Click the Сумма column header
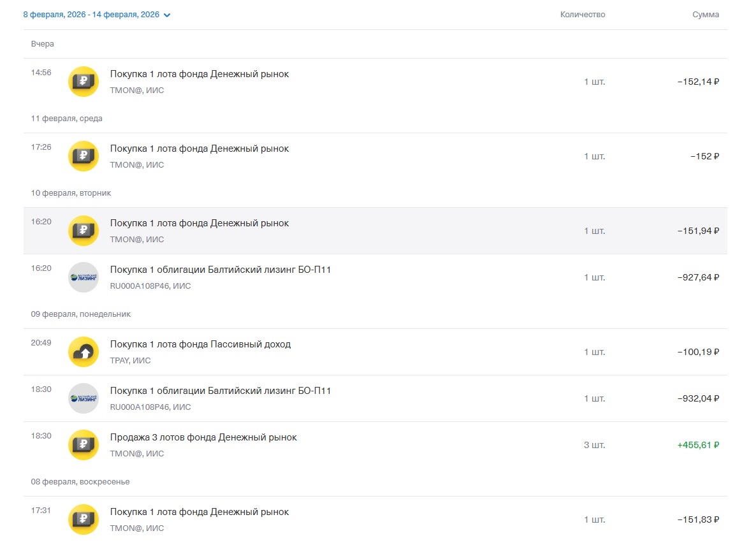 pos(706,15)
